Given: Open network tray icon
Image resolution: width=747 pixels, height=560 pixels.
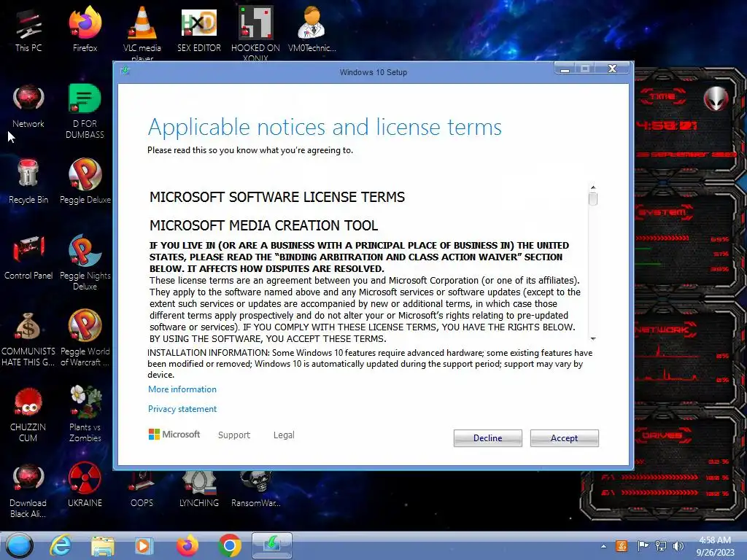Looking at the screenshot, I should [661, 546].
